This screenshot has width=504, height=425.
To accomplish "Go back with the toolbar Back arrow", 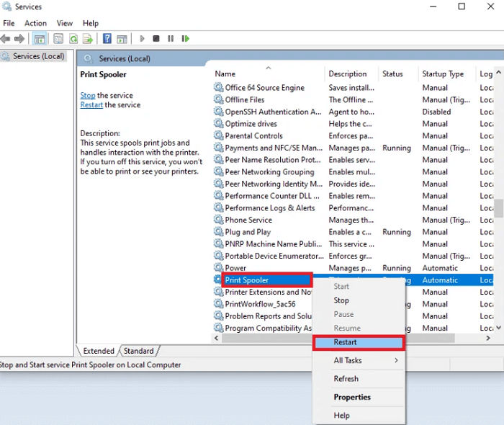I will (x=5, y=39).
